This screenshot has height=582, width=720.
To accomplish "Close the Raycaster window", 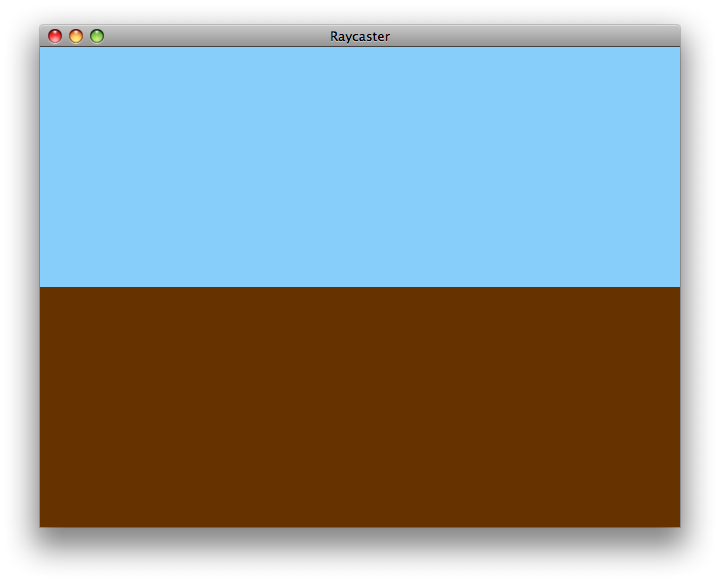I will click(55, 36).
